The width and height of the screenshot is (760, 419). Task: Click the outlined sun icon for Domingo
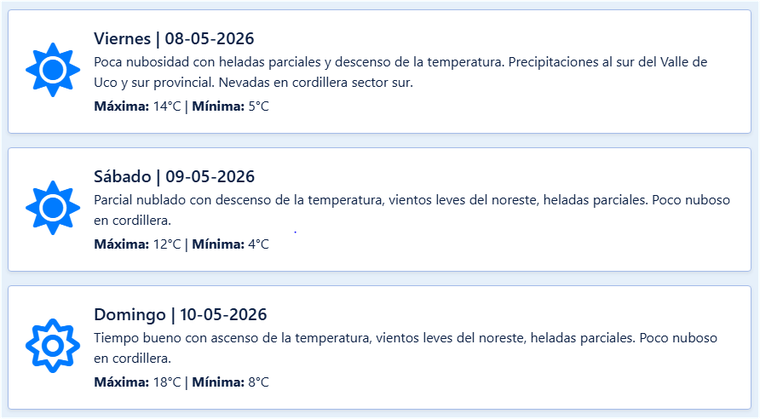pyautogui.click(x=53, y=346)
